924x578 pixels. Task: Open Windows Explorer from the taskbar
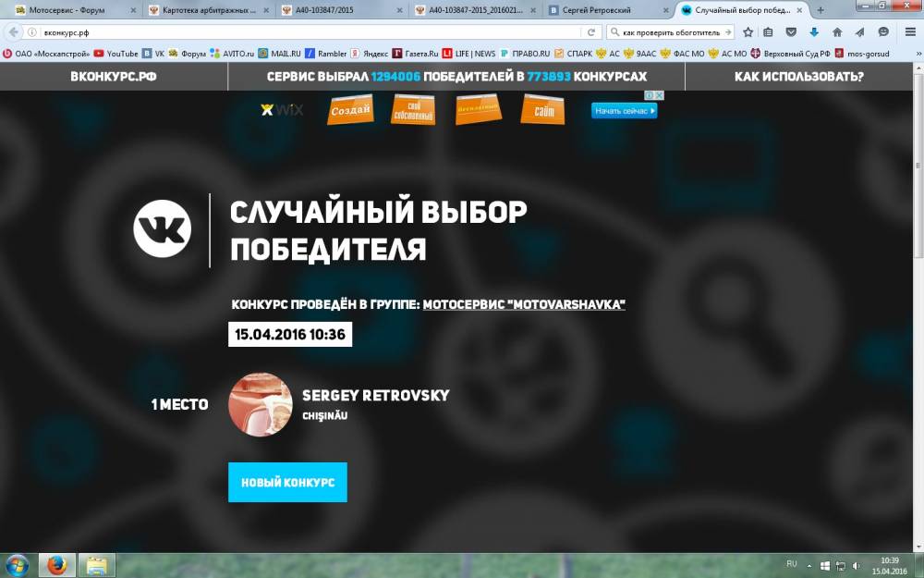click(x=96, y=566)
